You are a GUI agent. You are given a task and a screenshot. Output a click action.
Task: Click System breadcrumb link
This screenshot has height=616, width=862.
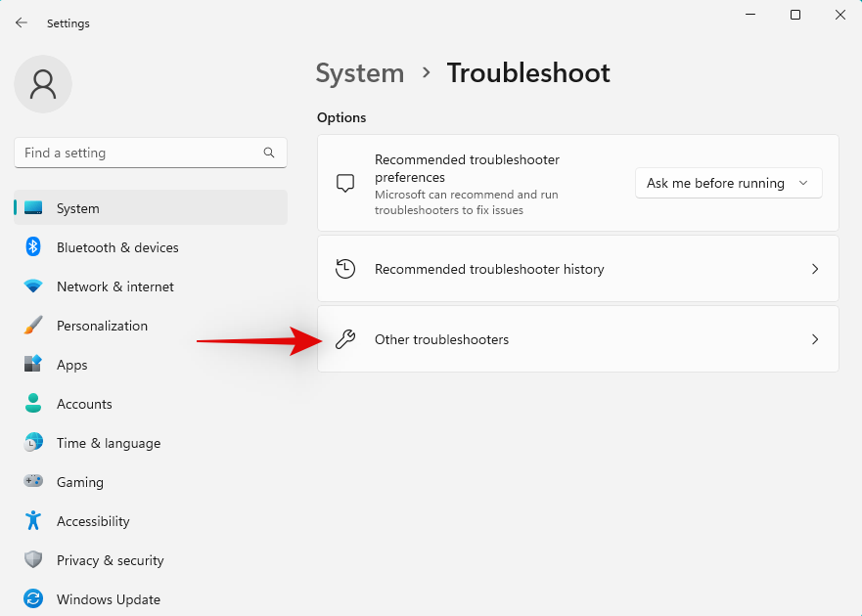(360, 73)
